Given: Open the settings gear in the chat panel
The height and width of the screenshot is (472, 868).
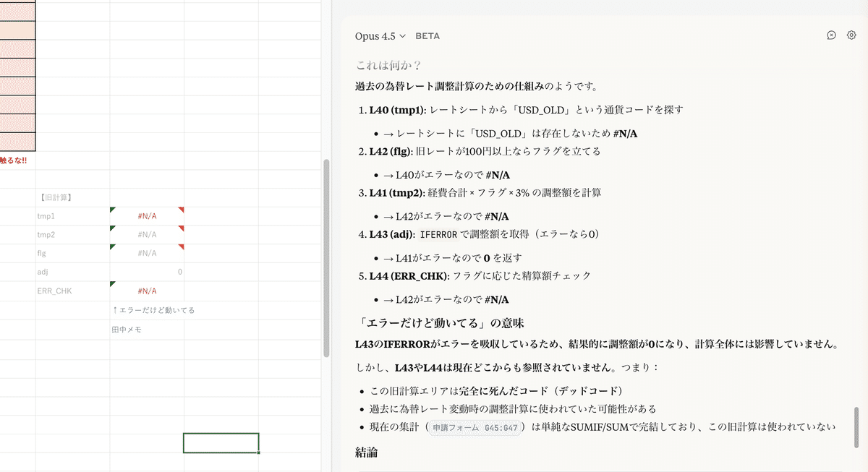Looking at the screenshot, I should [x=851, y=35].
